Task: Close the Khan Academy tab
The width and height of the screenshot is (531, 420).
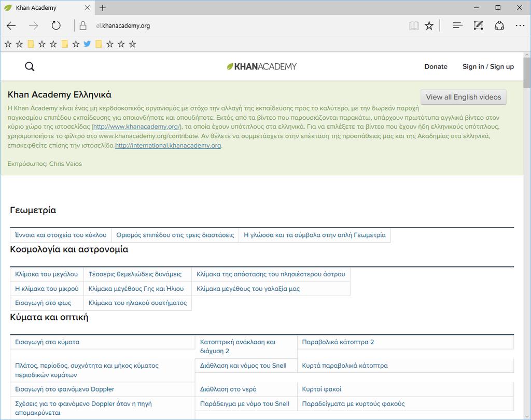Action: point(87,7)
